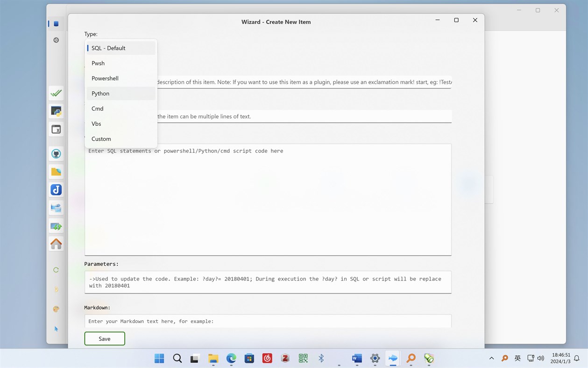Select the green double-checkmark sidebar icon
Viewport: 588px width, 368px height.
(56, 93)
